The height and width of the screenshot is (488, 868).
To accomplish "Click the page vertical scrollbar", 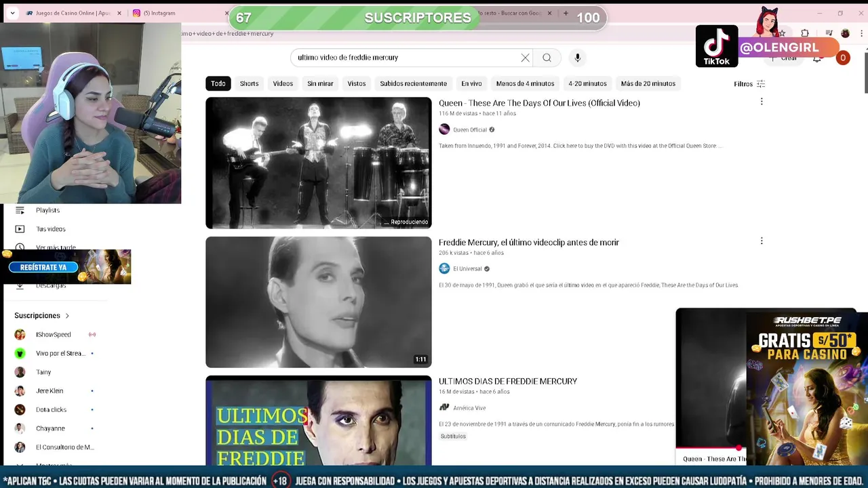I will pyautogui.click(x=865, y=71).
